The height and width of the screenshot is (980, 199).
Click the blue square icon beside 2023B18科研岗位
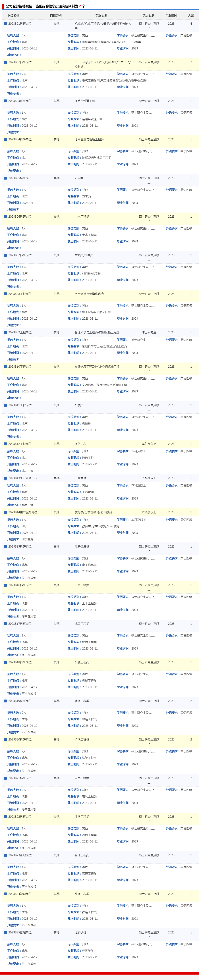pos(5,662)
